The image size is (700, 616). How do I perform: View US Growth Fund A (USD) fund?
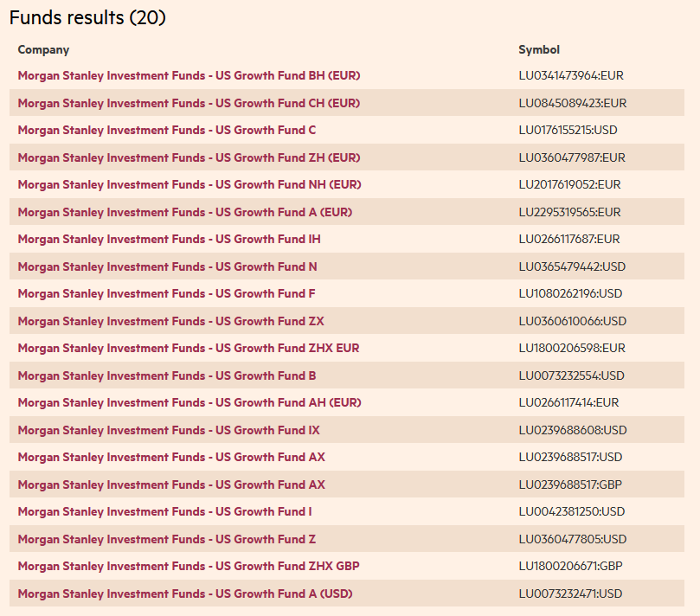(185, 594)
